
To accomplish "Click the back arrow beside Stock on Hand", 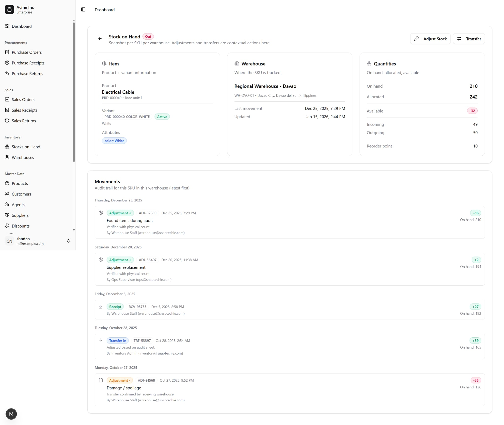I will coord(100,39).
